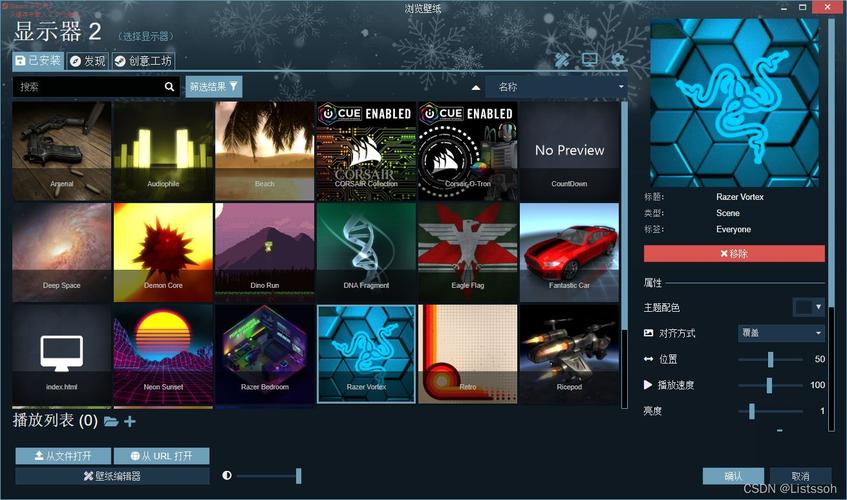Click the wallpaper grid vertical scrollbar

click(x=624, y=254)
